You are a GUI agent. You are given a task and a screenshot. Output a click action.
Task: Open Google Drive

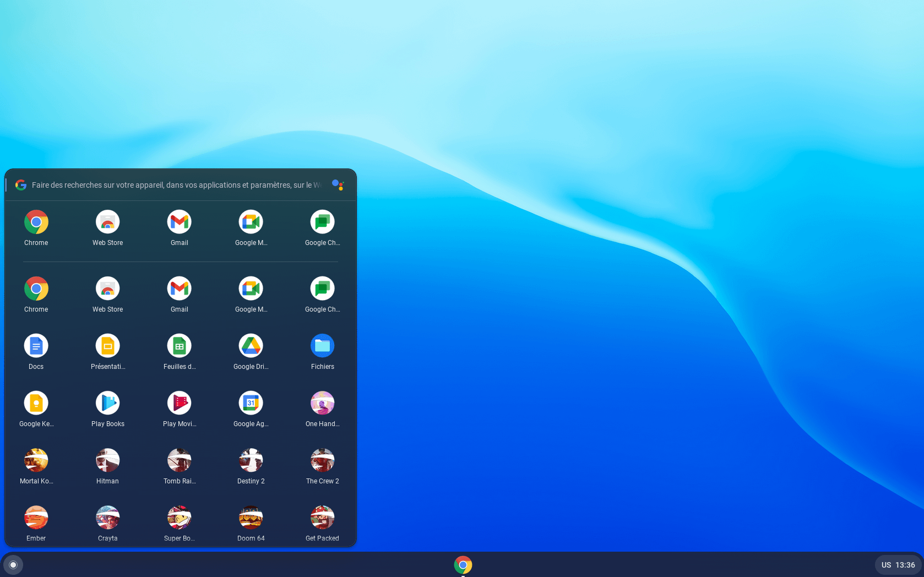251,345
